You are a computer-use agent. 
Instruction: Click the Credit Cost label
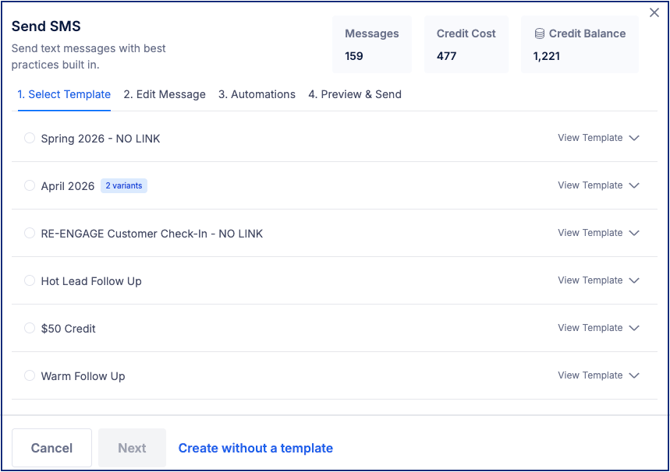click(466, 34)
